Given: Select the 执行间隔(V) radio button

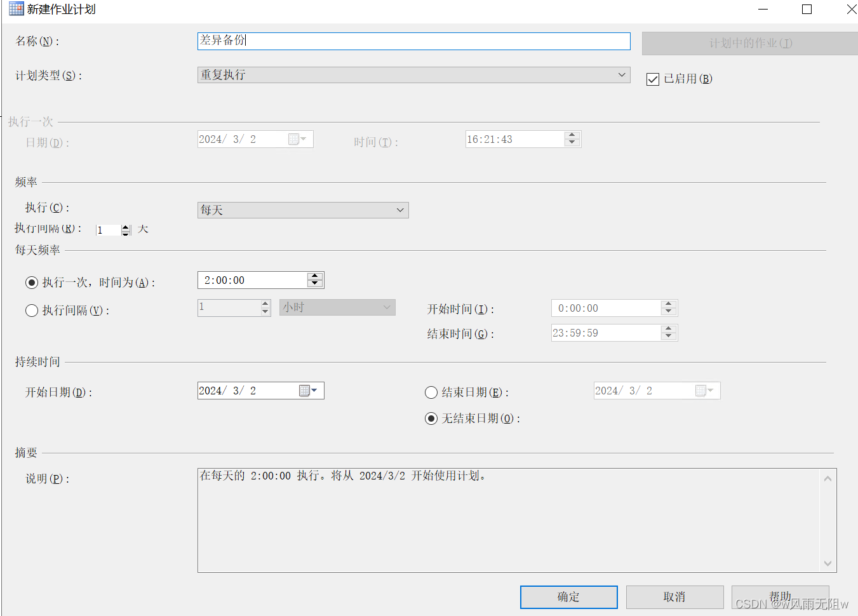Looking at the screenshot, I should tap(32, 311).
